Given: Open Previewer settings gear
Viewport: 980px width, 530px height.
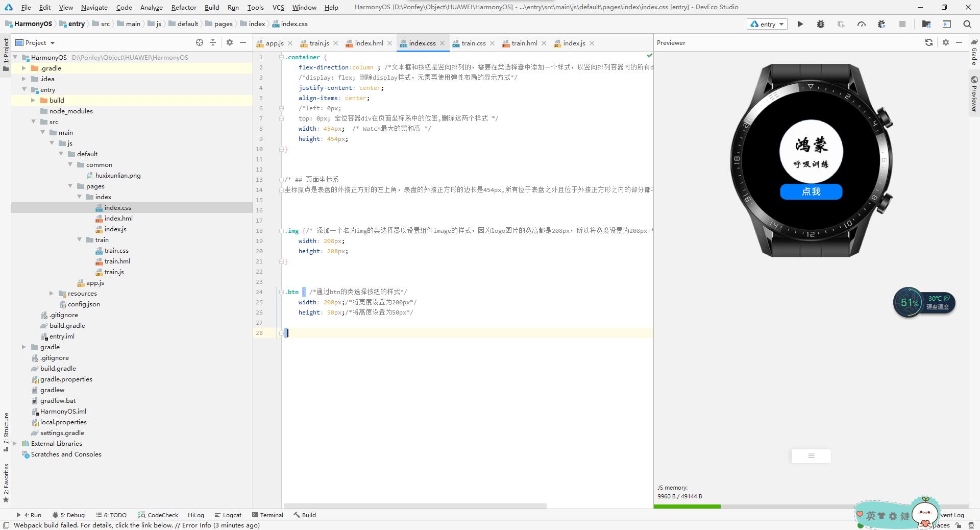Looking at the screenshot, I should coord(945,42).
